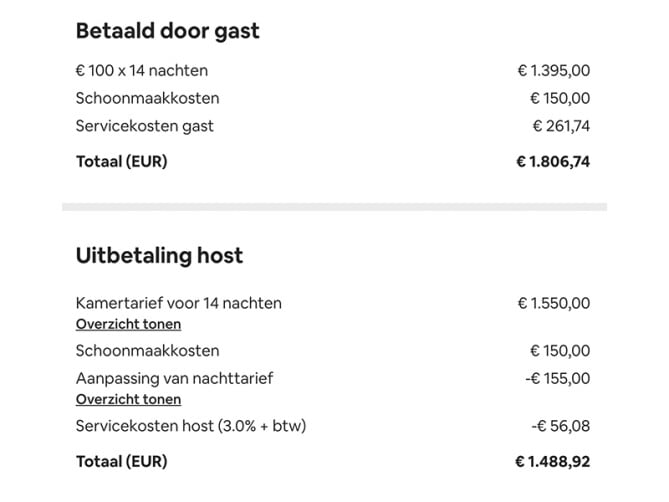Viewport: 669px width, 502px height.
Task: Click Schoonmaakkosten label in Uitbetaling host section
Action: point(147,351)
